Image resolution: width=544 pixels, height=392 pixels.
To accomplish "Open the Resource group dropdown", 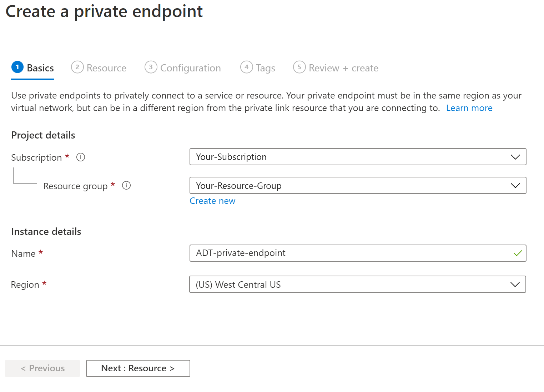I will pyautogui.click(x=358, y=185).
